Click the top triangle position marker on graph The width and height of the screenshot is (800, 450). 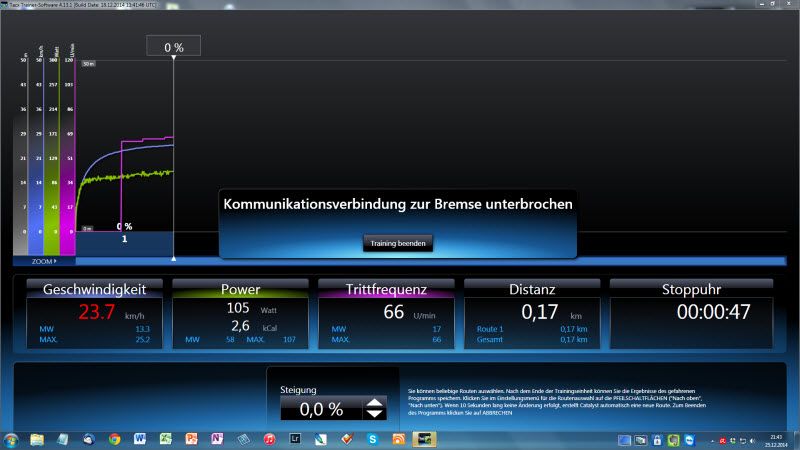pos(173,58)
